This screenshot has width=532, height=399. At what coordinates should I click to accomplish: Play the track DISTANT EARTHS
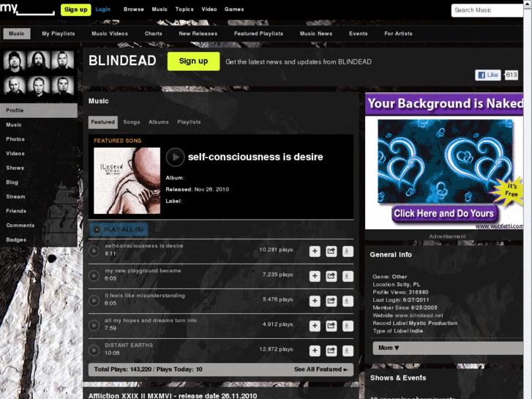click(94, 350)
